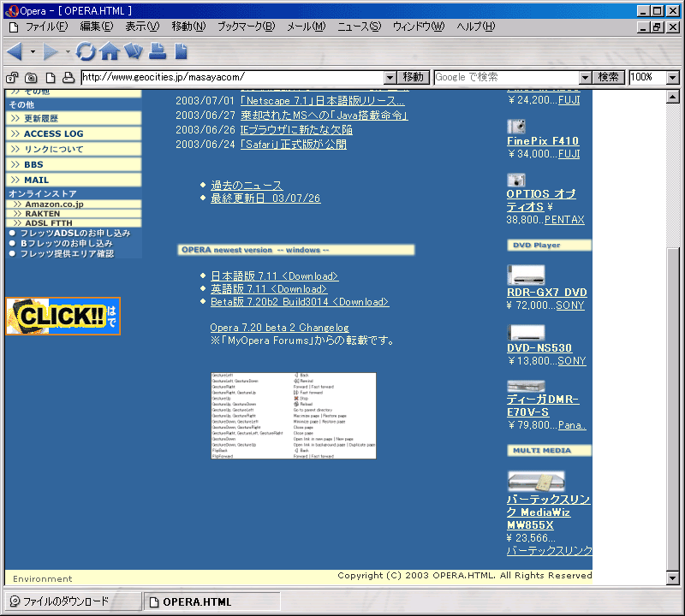This screenshot has height=616, width=685.
Task: Open the 100% zoom level dropdown
Action: 673,78
